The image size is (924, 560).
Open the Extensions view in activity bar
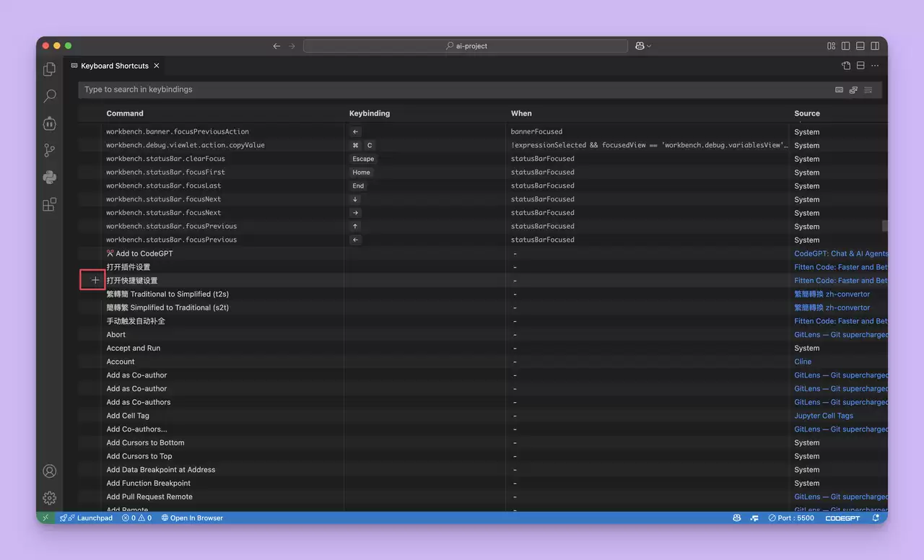[49, 204]
